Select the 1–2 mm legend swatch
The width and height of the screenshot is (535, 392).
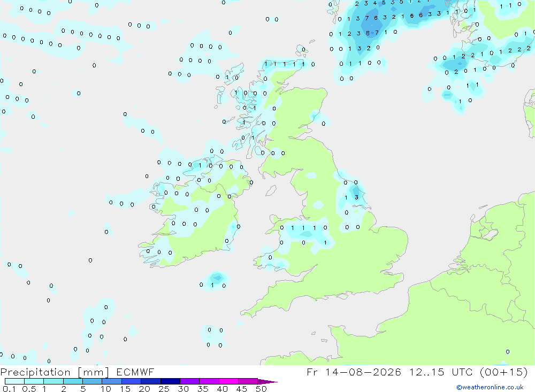click(53, 381)
